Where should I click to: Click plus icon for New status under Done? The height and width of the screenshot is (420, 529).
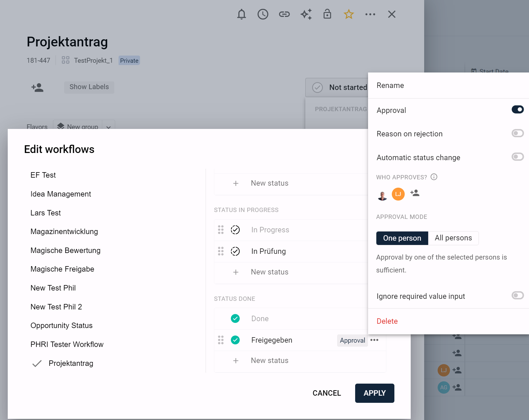235,360
